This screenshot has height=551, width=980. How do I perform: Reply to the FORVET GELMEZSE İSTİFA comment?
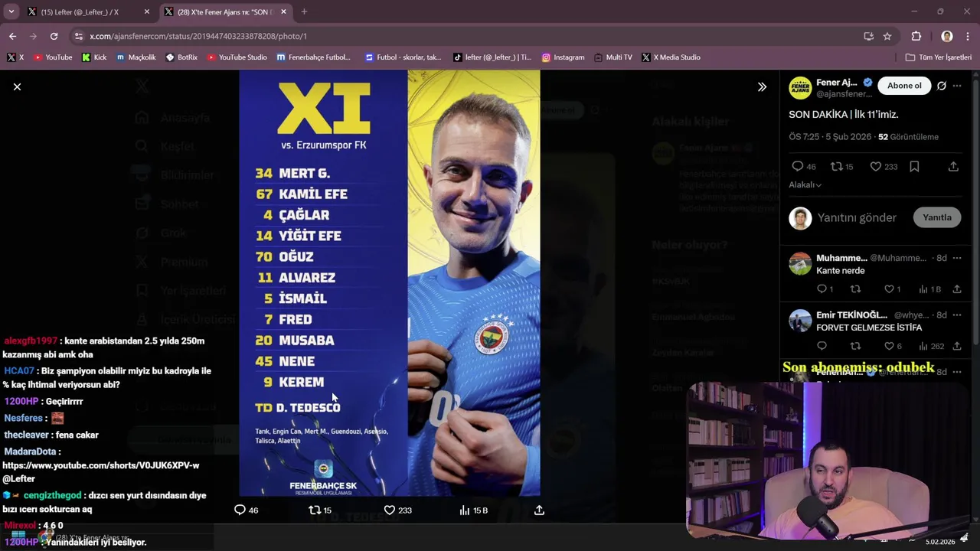point(822,347)
